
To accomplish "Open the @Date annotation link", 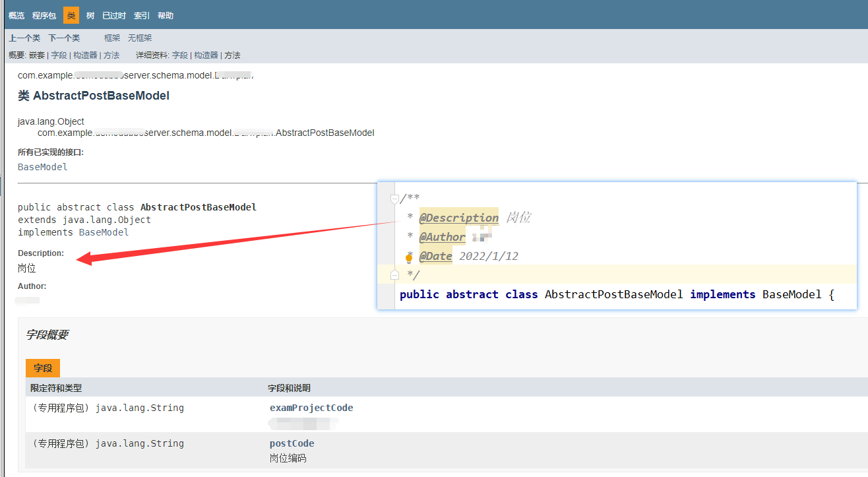I will coord(435,256).
